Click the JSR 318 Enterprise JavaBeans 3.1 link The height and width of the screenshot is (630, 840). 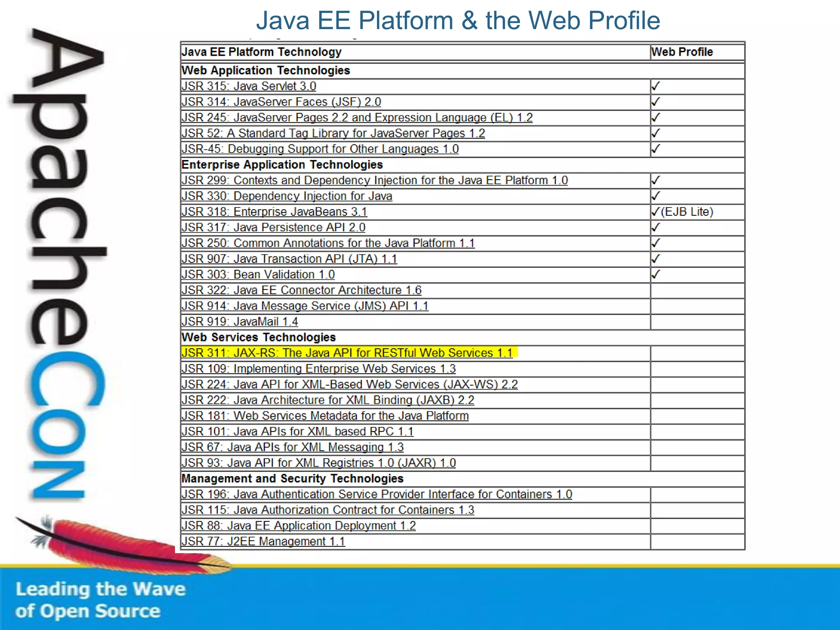pos(274,212)
